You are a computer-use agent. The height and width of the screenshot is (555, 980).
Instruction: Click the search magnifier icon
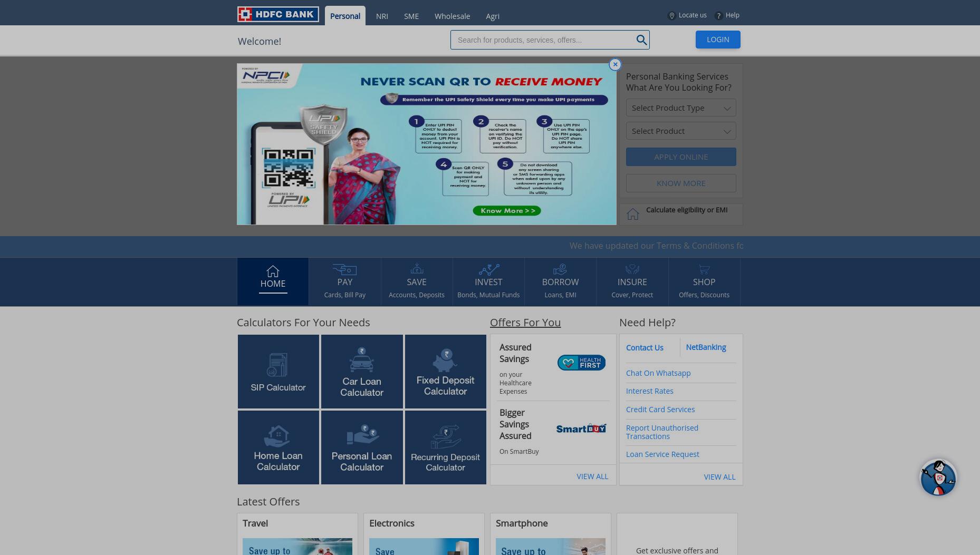pos(641,40)
